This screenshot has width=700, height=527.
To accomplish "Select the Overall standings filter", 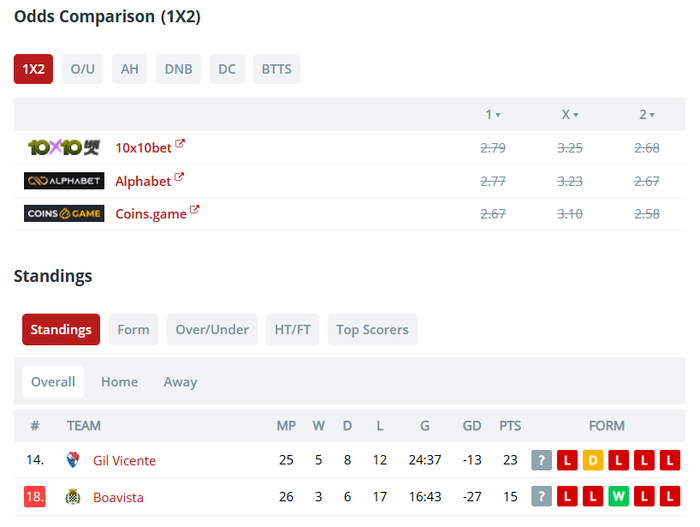I will (53, 382).
